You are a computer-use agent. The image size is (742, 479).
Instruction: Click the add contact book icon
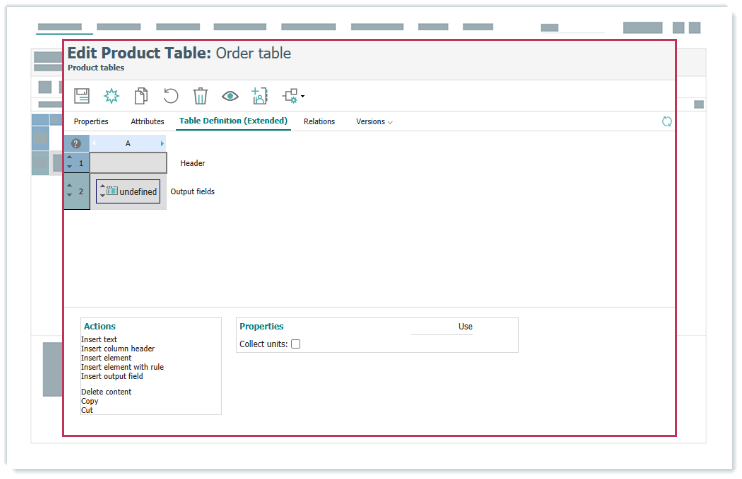click(260, 96)
